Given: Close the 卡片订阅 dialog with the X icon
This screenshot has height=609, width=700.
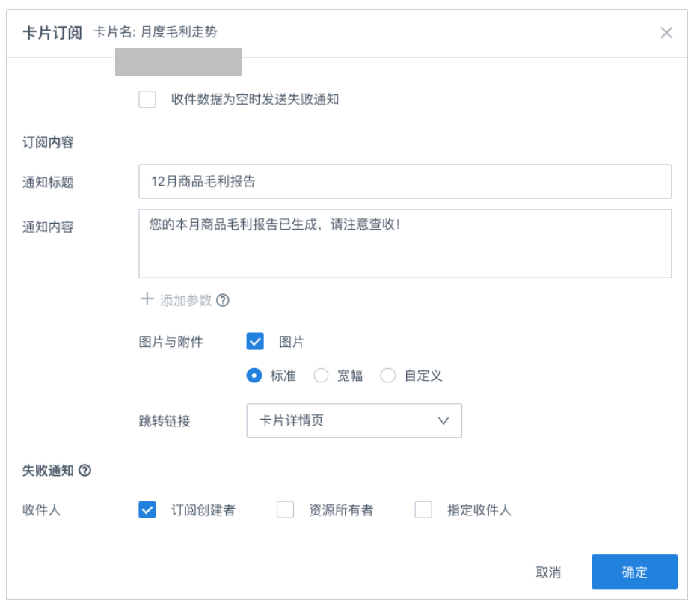Looking at the screenshot, I should pos(666,33).
